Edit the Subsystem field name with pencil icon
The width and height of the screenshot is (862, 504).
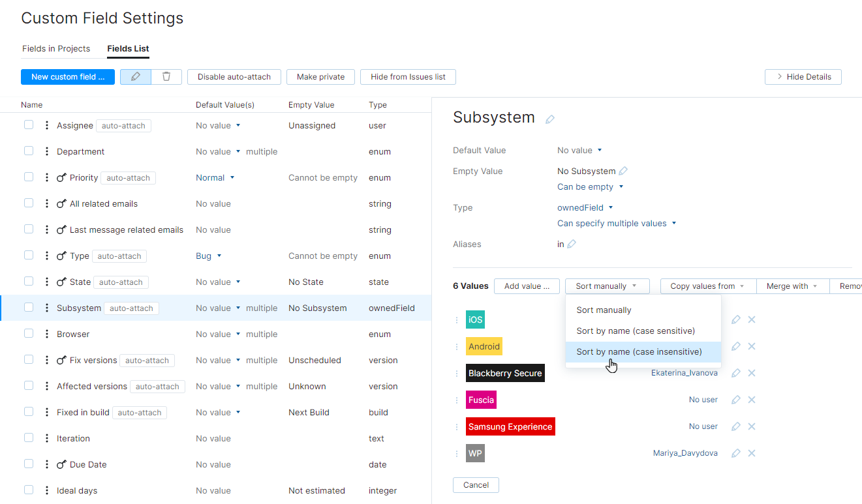tap(550, 119)
